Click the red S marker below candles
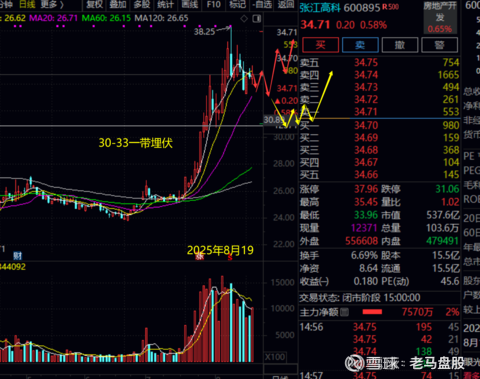This screenshot has height=379, width=480. [x=230, y=257]
